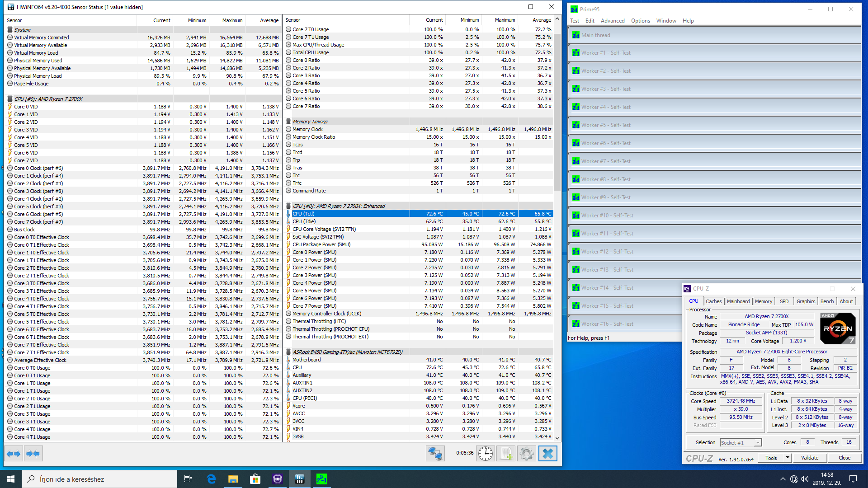
Task: Click the Close button in CPU-Z
Action: pos(844,458)
